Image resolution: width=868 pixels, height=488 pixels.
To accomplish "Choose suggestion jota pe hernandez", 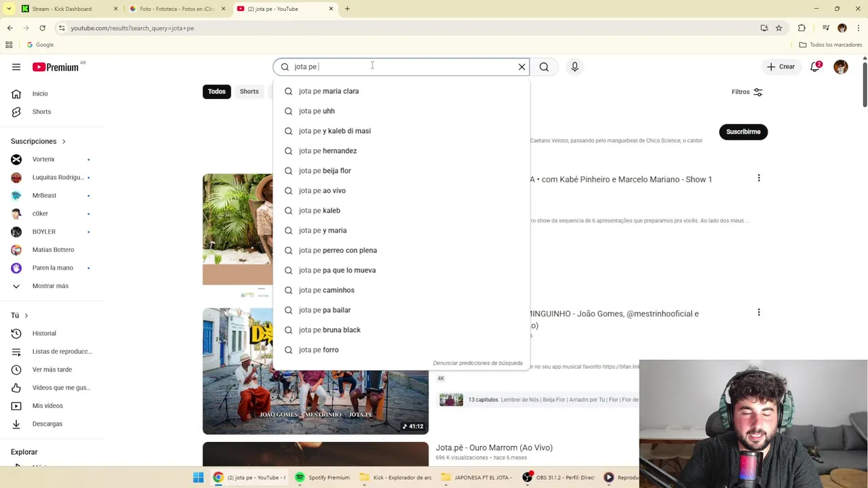I will tap(401, 150).
